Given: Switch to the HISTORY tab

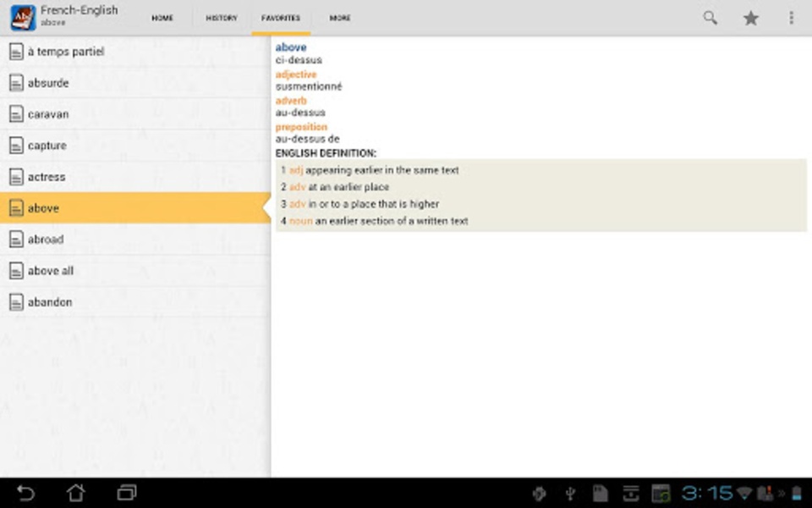Looking at the screenshot, I should [222, 18].
